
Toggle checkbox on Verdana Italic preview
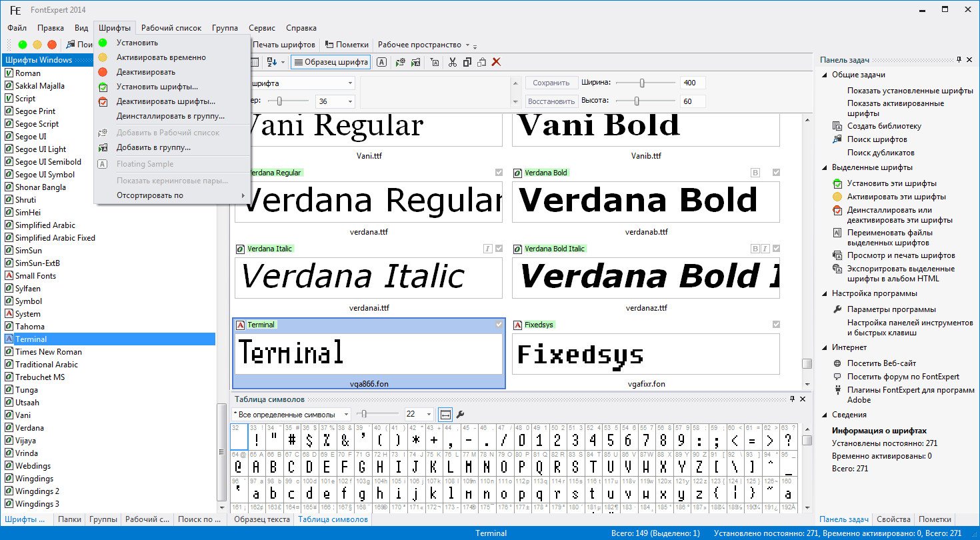(x=499, y=249)
